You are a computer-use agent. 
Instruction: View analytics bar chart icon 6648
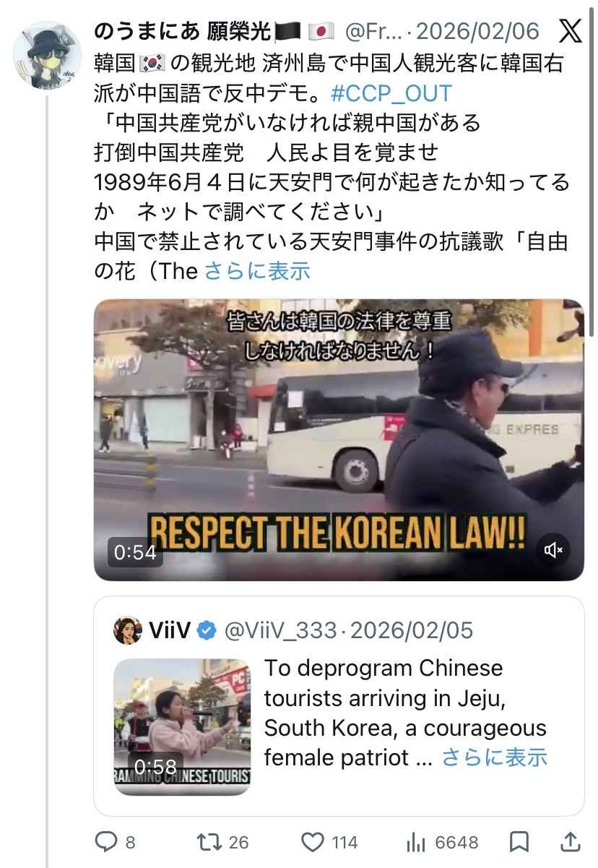pyautogui.click(x=416, y=842)
